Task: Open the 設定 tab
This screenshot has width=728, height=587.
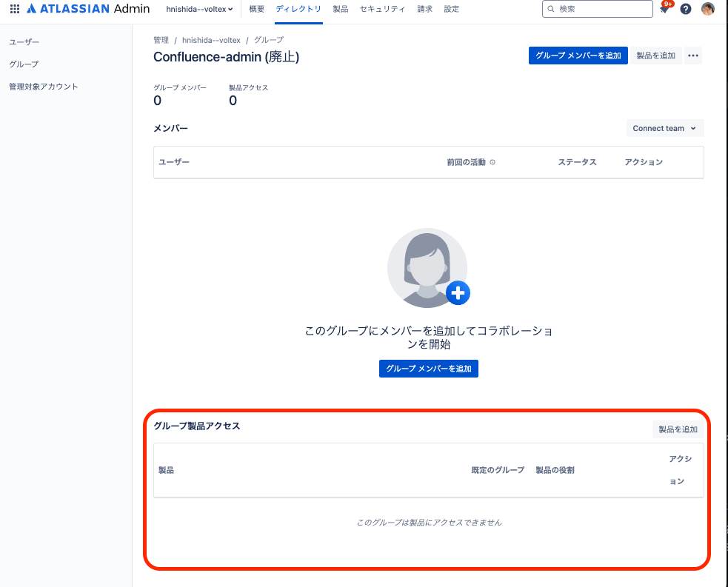Action: point(451,9)
